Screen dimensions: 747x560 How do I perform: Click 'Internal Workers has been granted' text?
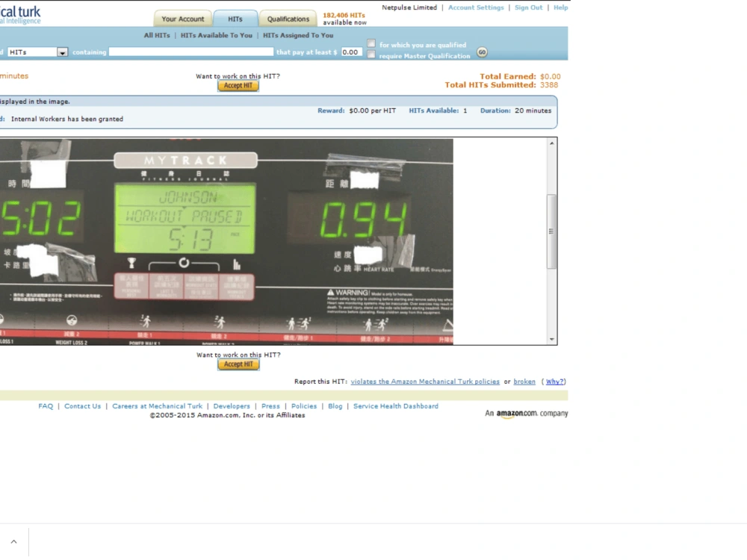(67, 119)
